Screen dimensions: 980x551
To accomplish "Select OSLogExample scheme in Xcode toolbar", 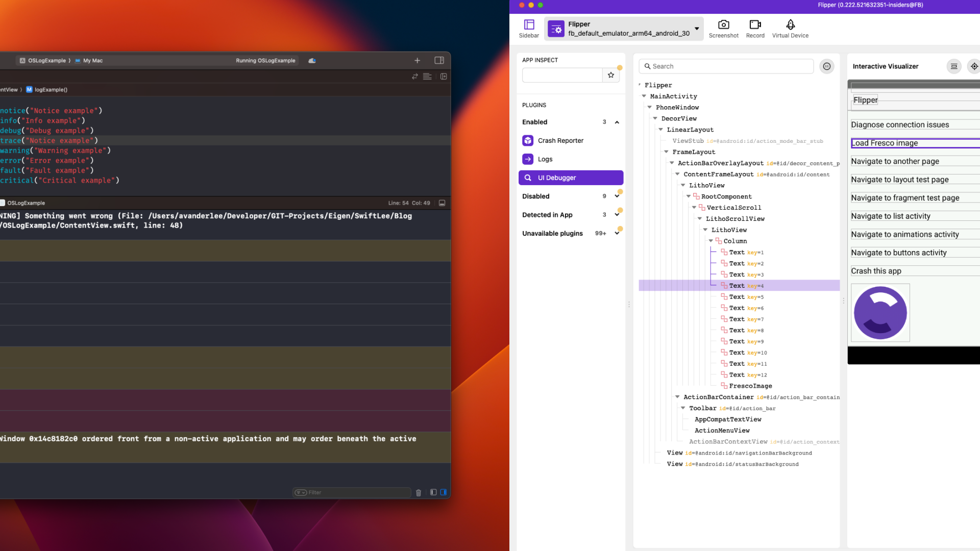I will click(x=43, y=61).
